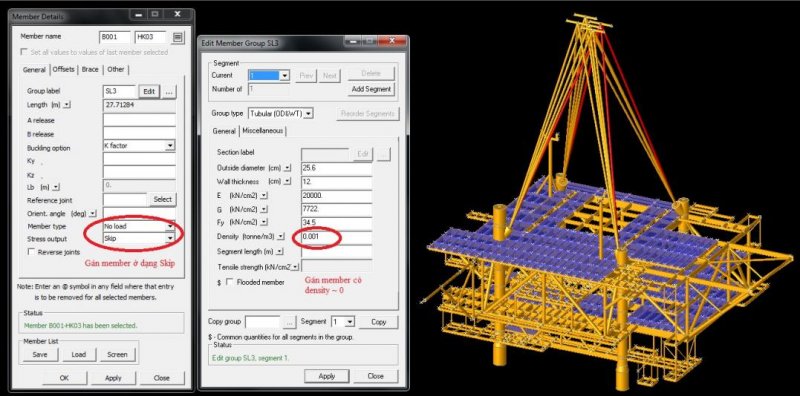800x396 pixels.
Task: Open the Density unit selector arrow
Action: coord(281,237)
